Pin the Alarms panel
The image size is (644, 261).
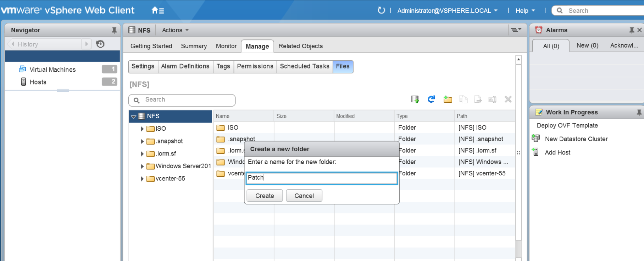632,30
